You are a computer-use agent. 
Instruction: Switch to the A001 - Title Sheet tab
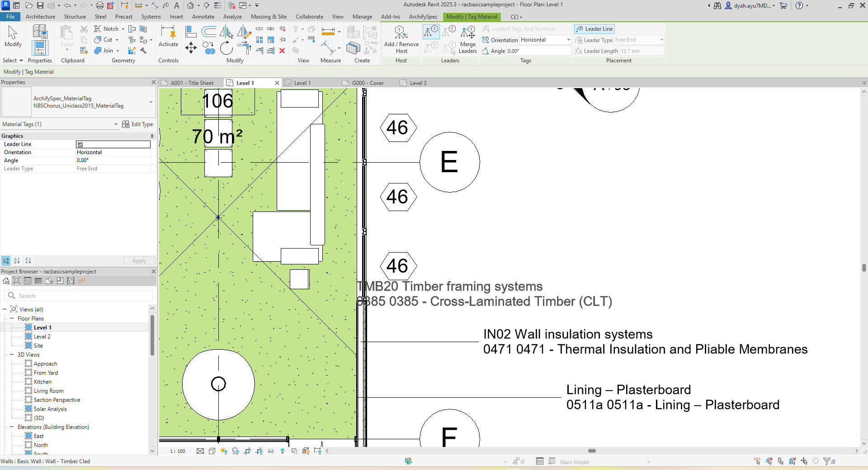pos(192,83)
